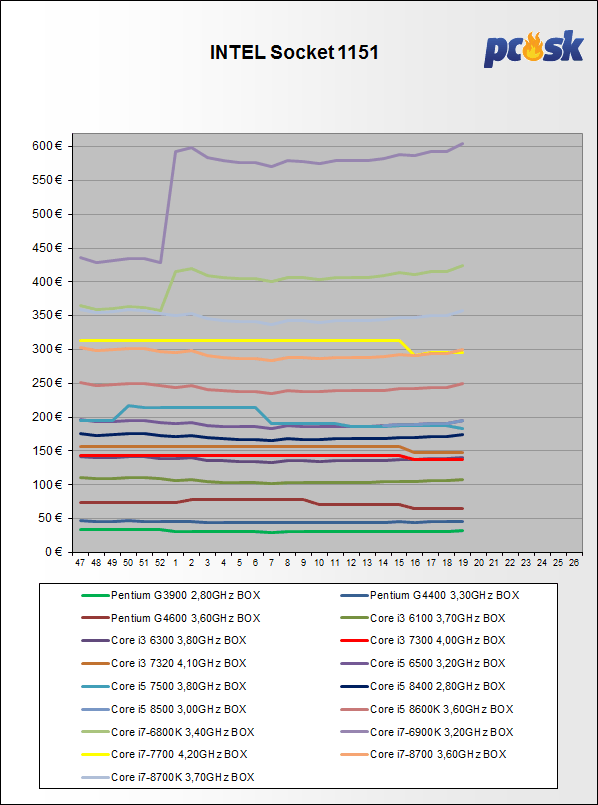The image size is (598, 805).
Task: Click the 150 € y-axis label
Action: coord(47,451)
